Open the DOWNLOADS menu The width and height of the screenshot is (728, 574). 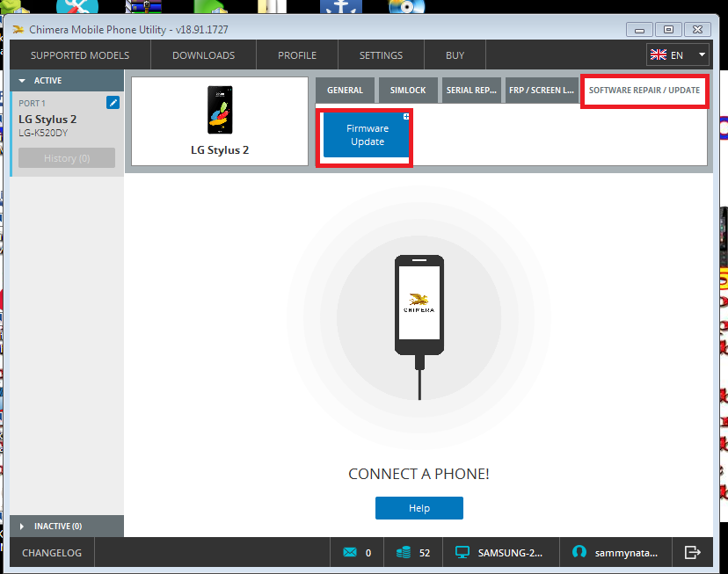point(203,55)
